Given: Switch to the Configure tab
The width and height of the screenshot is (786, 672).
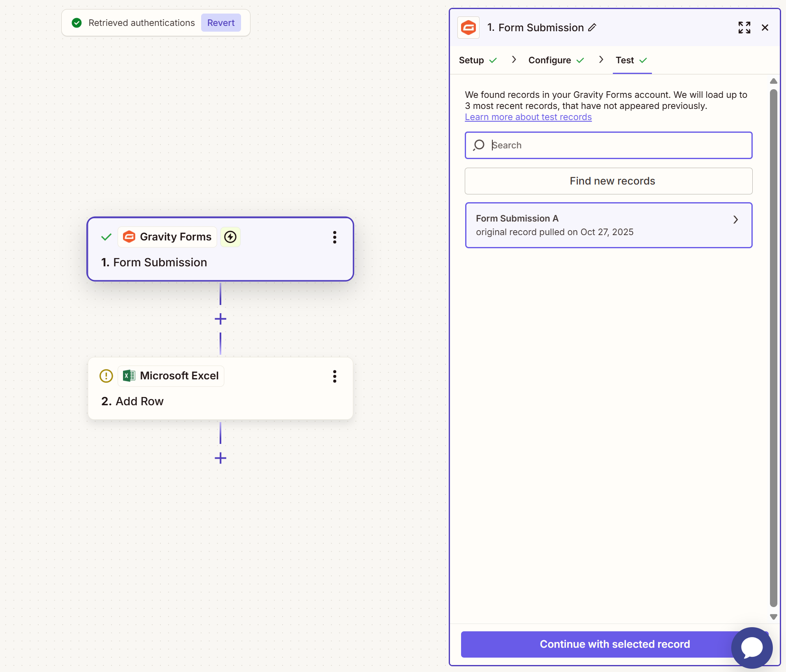Looking at the screenshot, I should 549,60.
